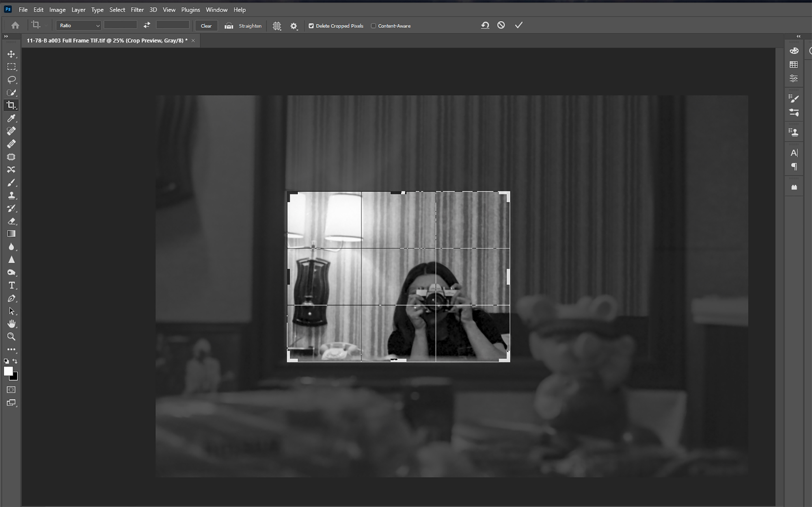The width and height of the screenshot is (812, 507).
Task: Enable the Content-Aware checkbox
Action: point(373,26)
